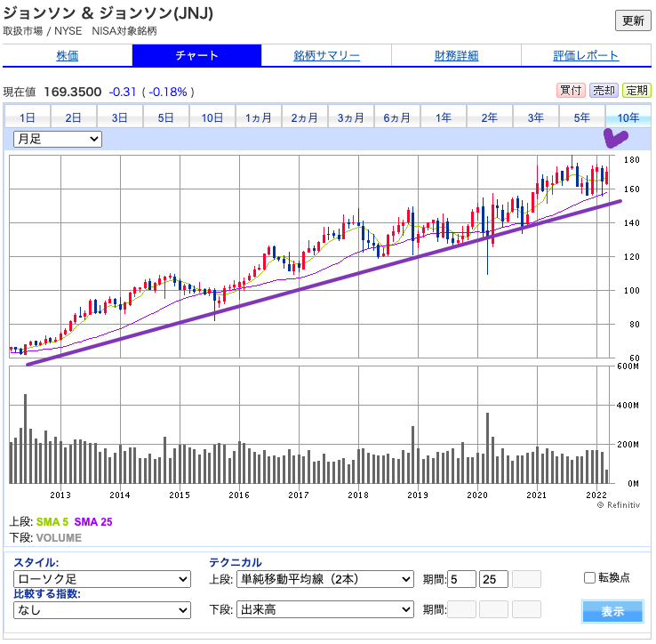Select the 2年 chart period
The width and height of the screenshot is (656, 644).
tap(490, 117)
